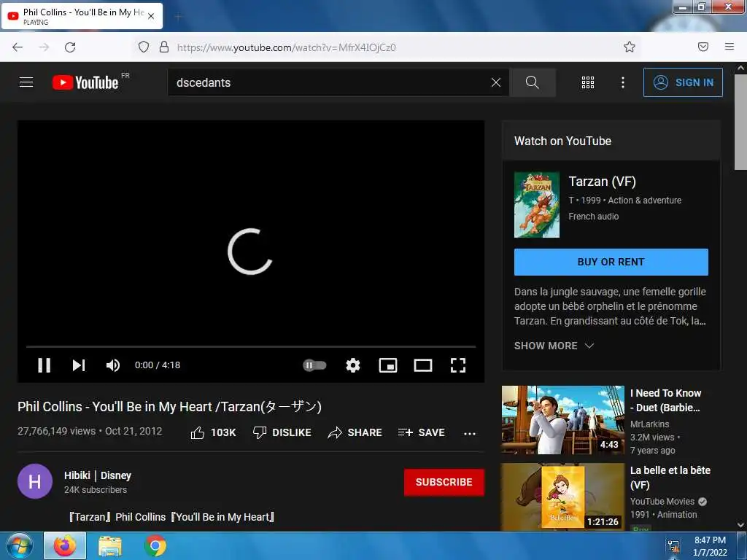Select the Phil Collins browser tab
747x560 pixels.
(x=82, y=16)
